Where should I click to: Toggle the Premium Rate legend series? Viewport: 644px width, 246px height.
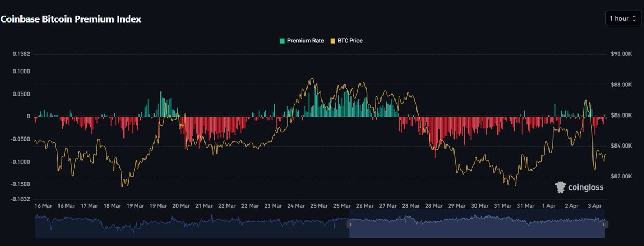[302, 40]
